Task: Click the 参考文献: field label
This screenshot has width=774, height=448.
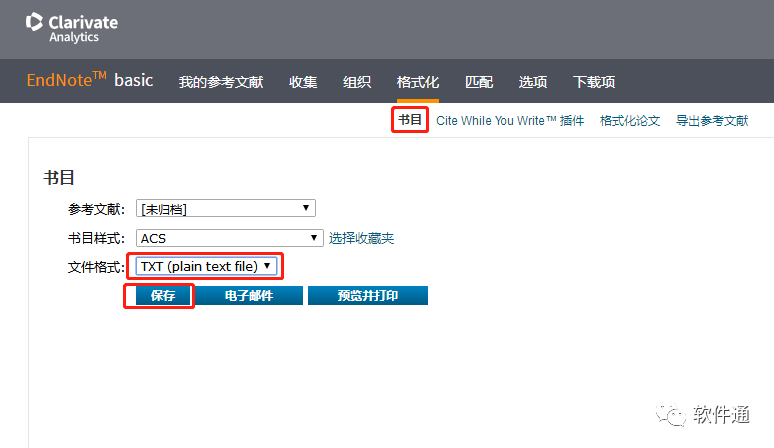Action: (x=96, y=209)
